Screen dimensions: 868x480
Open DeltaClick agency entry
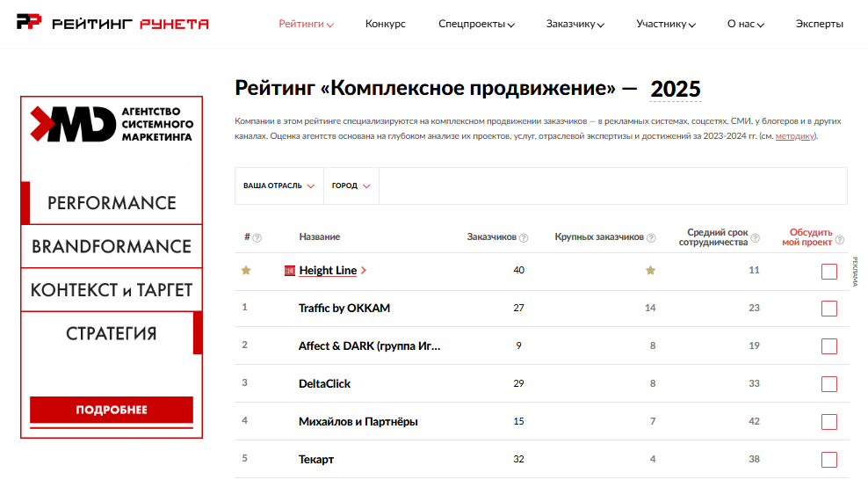coord(324,383)
